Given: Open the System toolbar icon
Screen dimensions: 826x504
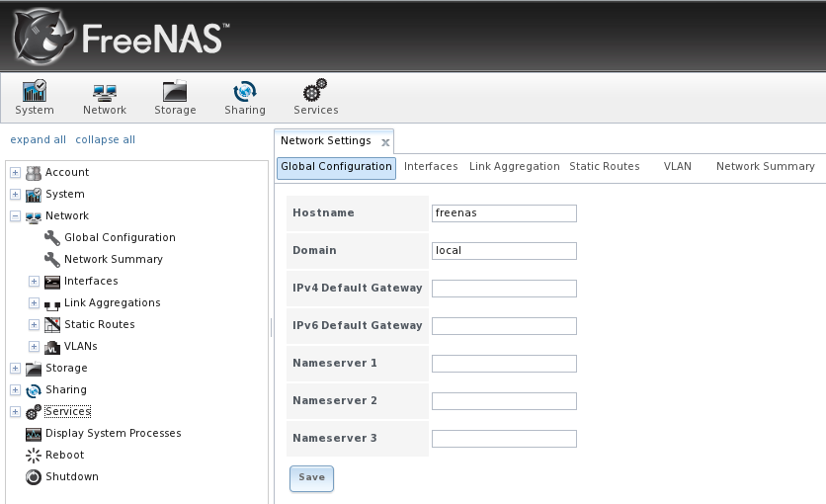Looking at the screenshot, I should coord(35,91).
